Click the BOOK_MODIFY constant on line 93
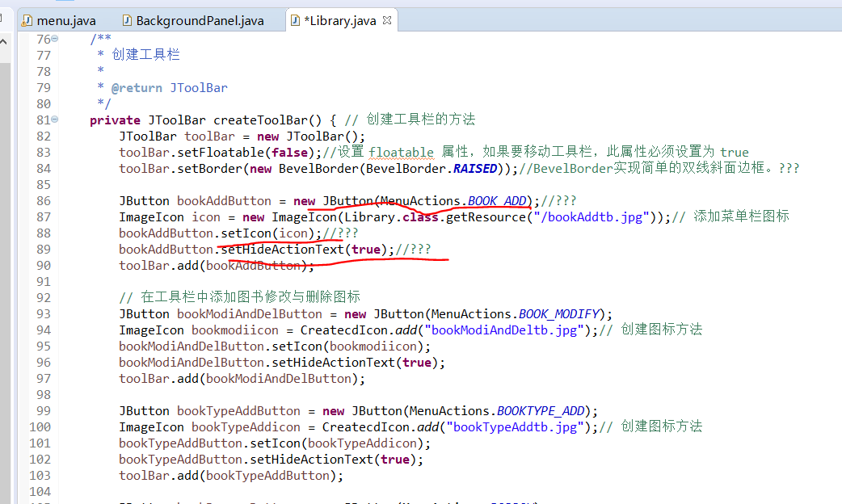842x504 pixels. click(558, 314)
